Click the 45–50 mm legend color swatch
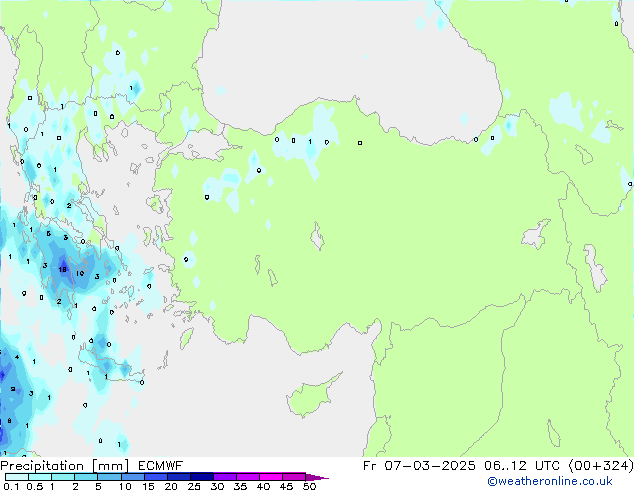Screen dimensions: 634x490 point(294,477)
